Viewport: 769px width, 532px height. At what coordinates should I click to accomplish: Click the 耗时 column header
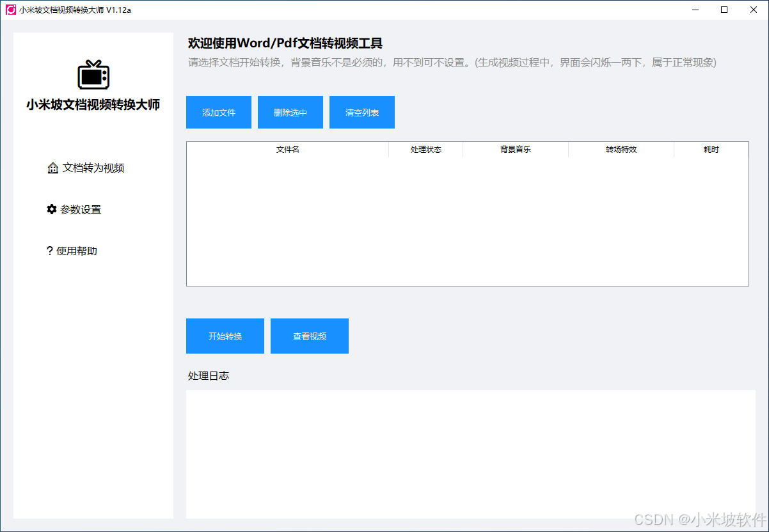711,150
